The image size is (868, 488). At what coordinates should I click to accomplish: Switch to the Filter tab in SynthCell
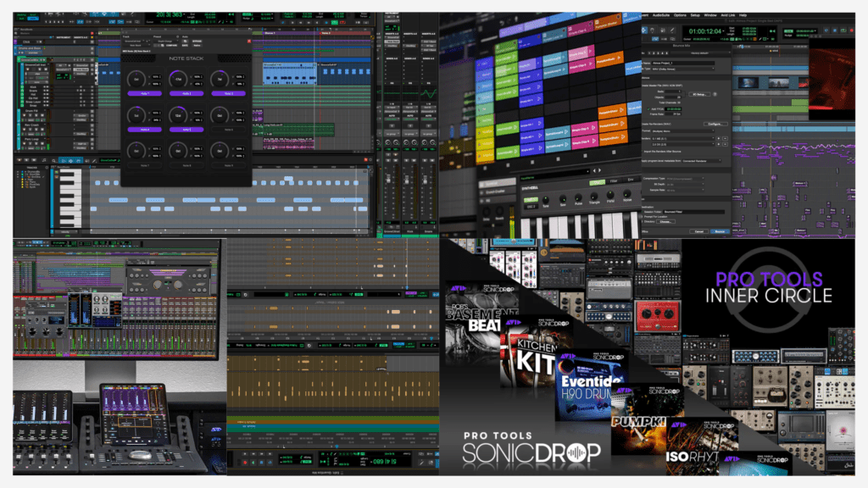(614, 181)
